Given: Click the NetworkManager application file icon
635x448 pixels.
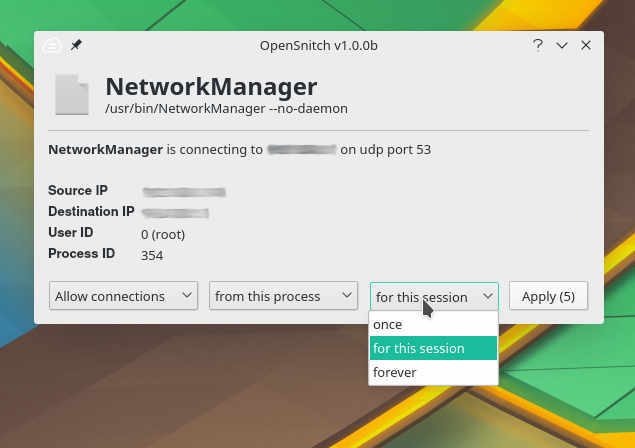Looking at the screenshot, I should pyautogui.click(x=72, y=95).
